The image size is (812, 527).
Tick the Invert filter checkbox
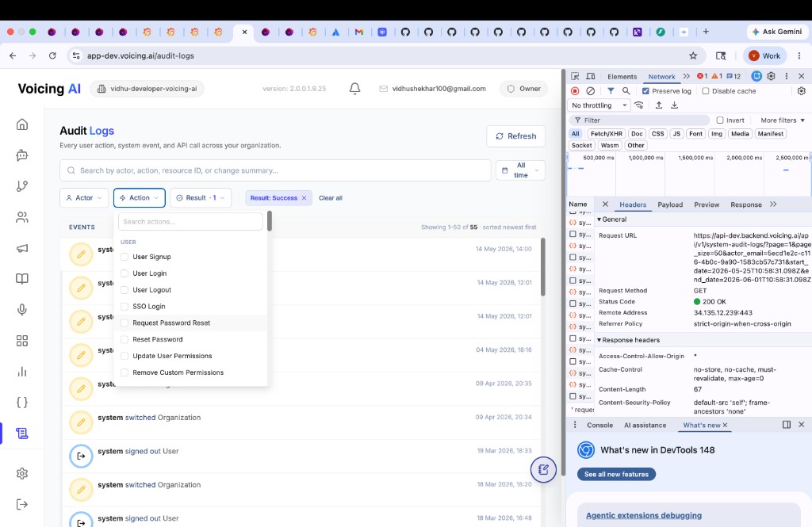pos(720,120)
